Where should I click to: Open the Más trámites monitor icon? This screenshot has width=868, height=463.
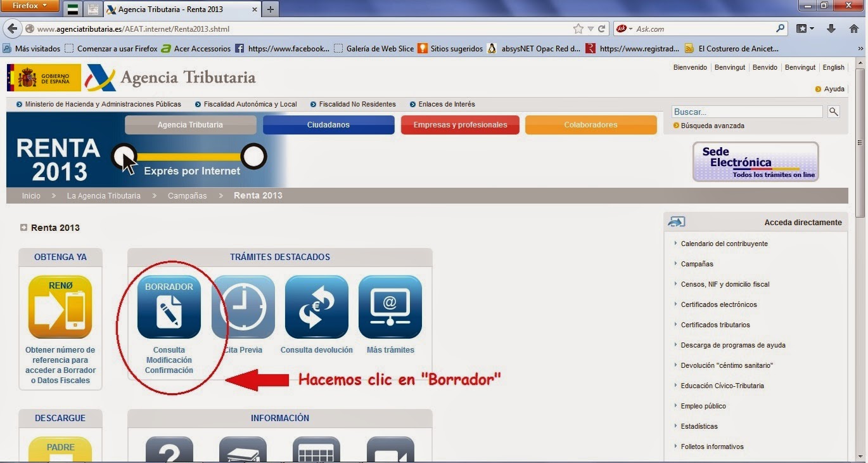(x=390, y=307)
